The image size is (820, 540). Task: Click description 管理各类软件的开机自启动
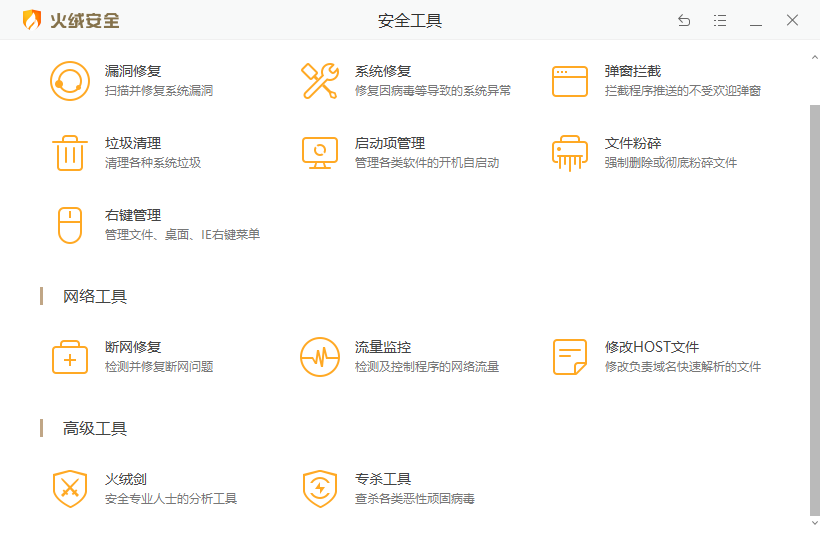point(427,163)
